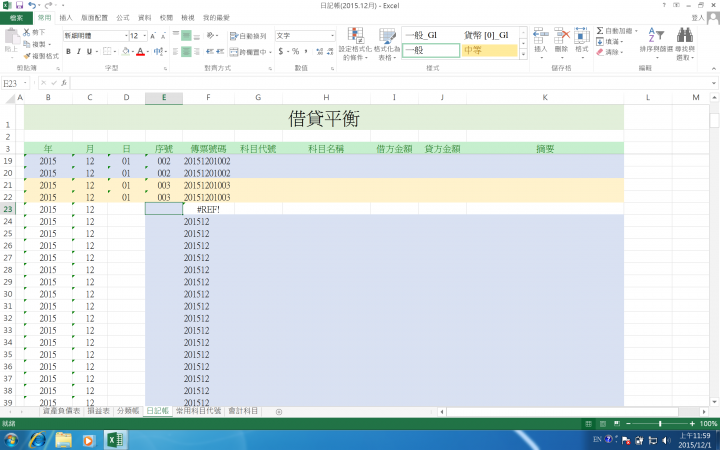Click the Decrease Decimal icon
Image resolution: width=720 pixels, height=450 pixels.
coord(330,51)
